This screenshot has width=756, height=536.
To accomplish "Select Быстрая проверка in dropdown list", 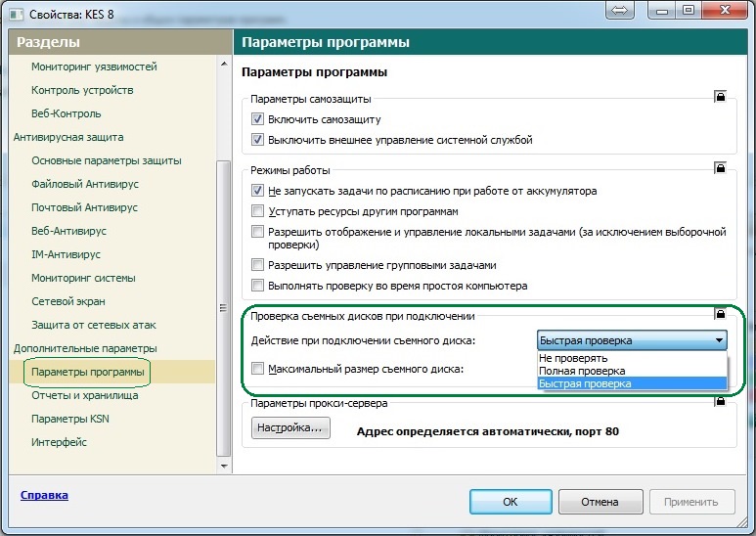I will tap(632, 383).
